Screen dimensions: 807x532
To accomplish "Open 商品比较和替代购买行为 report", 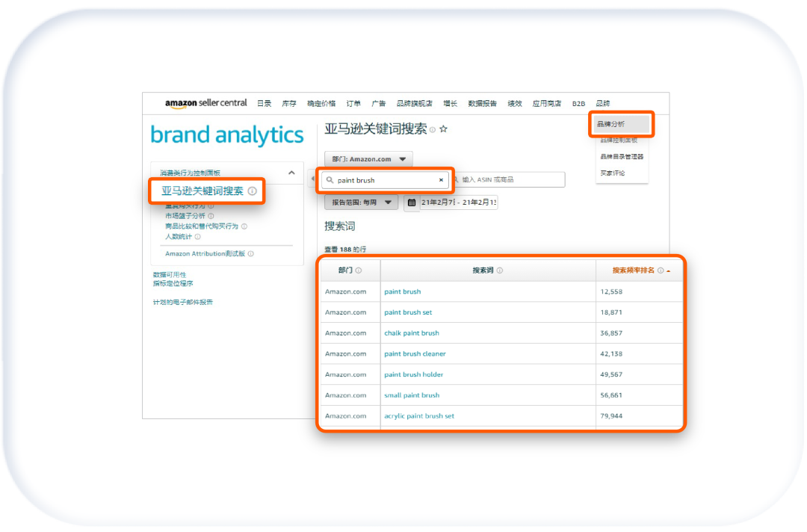I will (202, 226).
